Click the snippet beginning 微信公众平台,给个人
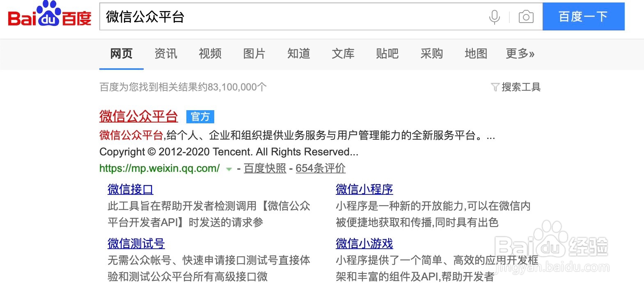This screenshot has width=644, height=289. 297,135
